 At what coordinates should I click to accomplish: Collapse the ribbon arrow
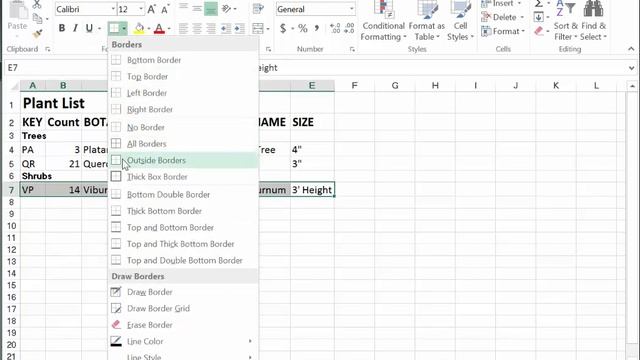click(x=631, y=49)
